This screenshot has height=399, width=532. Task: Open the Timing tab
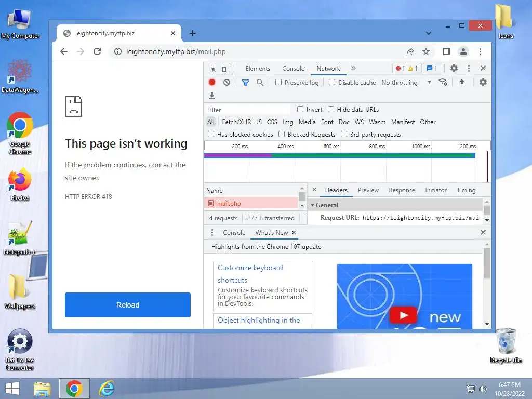click(x=466, y=190)
